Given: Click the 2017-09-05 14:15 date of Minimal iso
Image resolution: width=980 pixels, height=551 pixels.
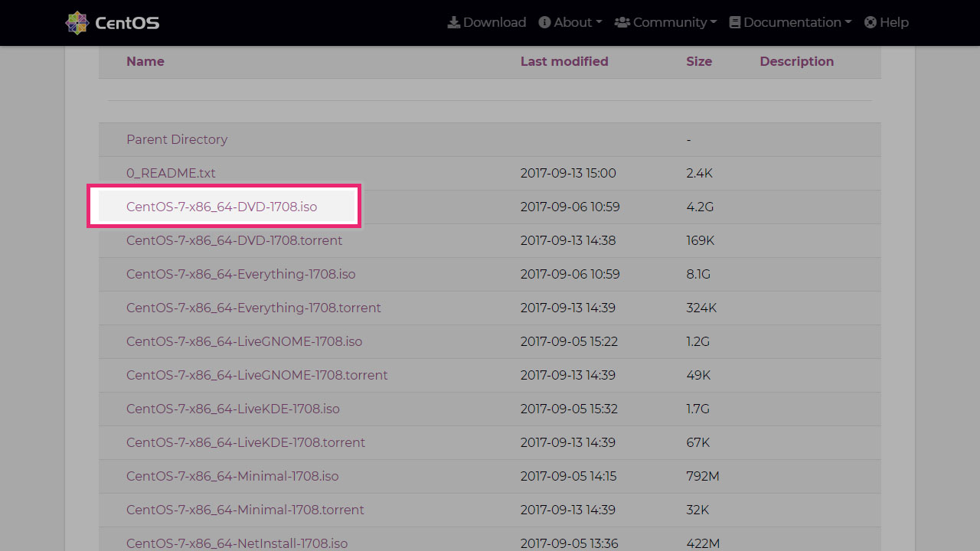Looking at the screenshot, I should pyautogui.click(x=568, y=476).
